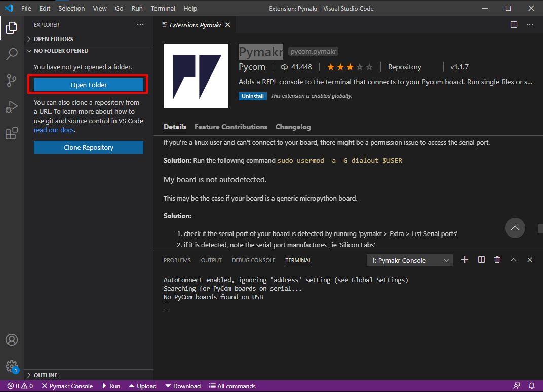
Task: Download from board via status bar
Action: pyautogui.click(x=182, y=386)
